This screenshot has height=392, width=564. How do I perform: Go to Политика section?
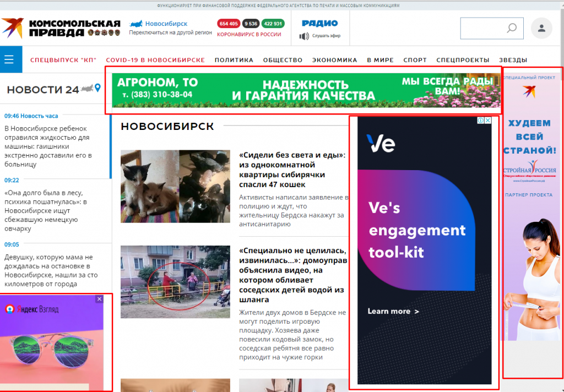pyautogui.click(x=234, y=60)
